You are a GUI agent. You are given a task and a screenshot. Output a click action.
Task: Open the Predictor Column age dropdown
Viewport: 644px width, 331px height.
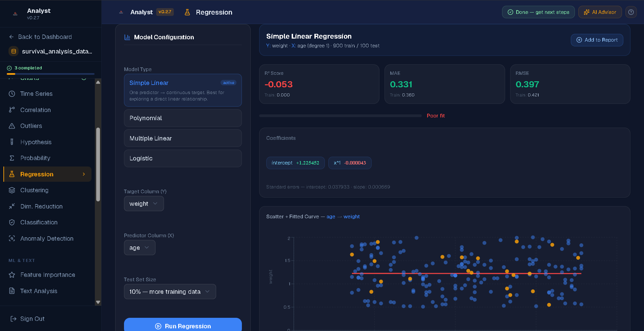point(140,248)
